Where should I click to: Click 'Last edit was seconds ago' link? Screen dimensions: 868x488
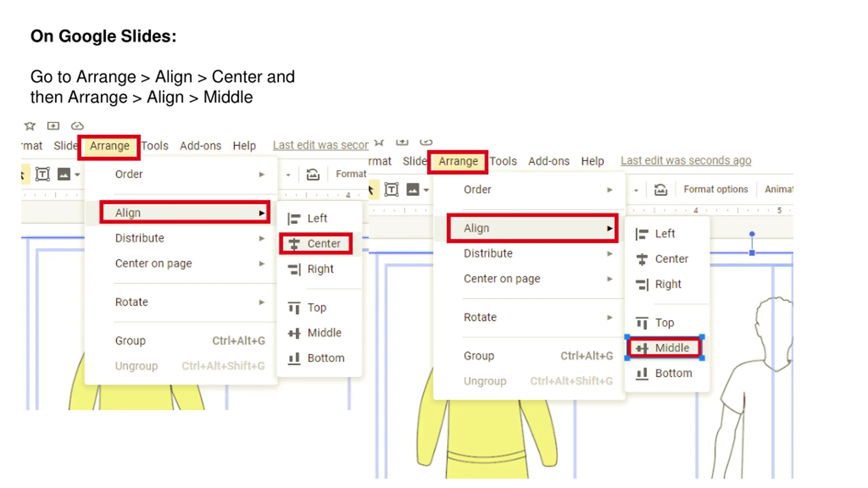(686, 160)
